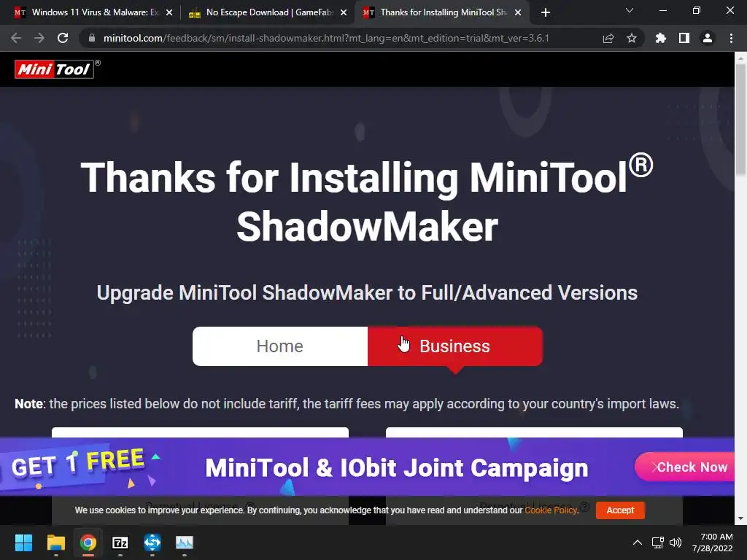Switch to the Windows 11 Virus & Malware tab
Viewport: 747px width, 560px height.
(x=93, y=12)
